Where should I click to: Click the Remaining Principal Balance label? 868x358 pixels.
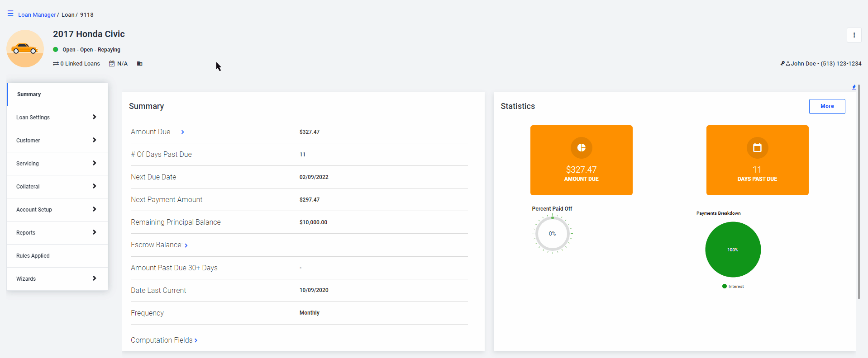(176, 222)
